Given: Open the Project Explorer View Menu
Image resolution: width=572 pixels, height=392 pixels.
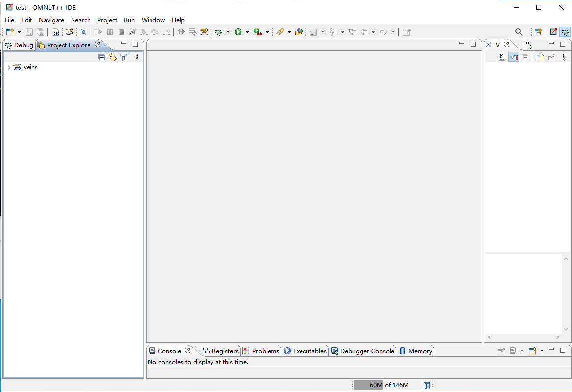Looking at the screenshot, I should 137,57.
